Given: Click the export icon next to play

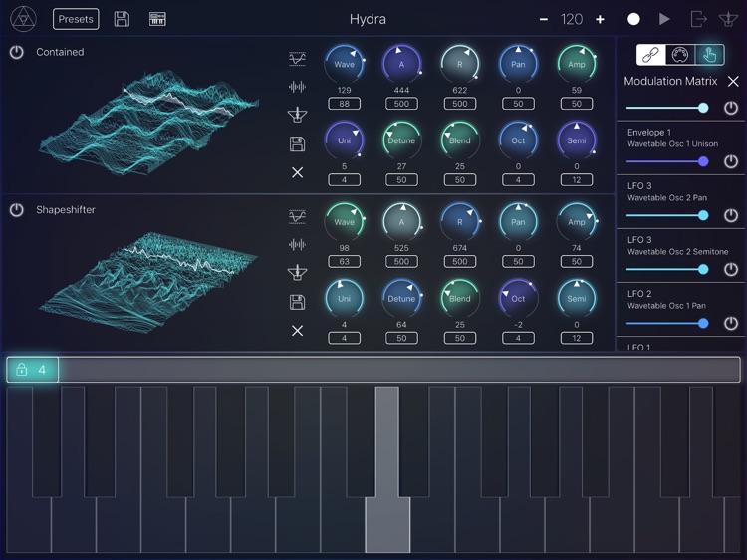Looking at the screenshot, I should tap(698, 19).
